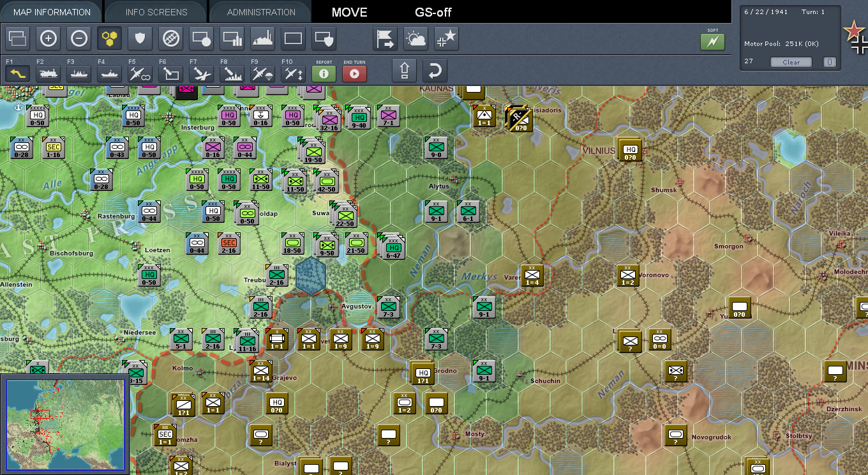
Task: Zoom in with the plus magnifier icon
Action: pyautogui.click(x=48, y=39)
